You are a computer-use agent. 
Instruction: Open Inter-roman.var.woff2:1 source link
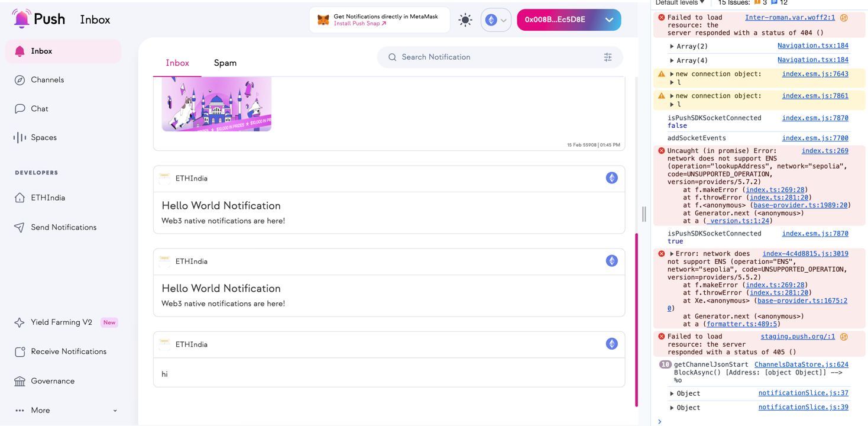click(790, 18)
